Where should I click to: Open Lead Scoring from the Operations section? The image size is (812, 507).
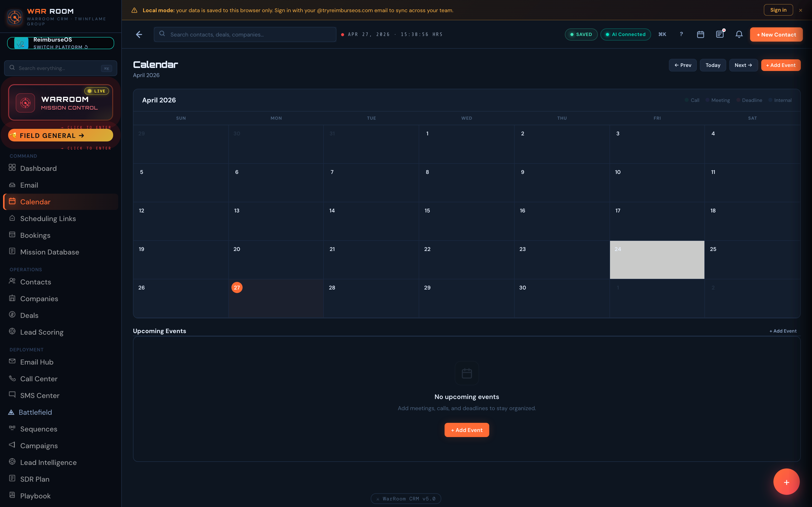pyautogui.click(x=41, y=332)
